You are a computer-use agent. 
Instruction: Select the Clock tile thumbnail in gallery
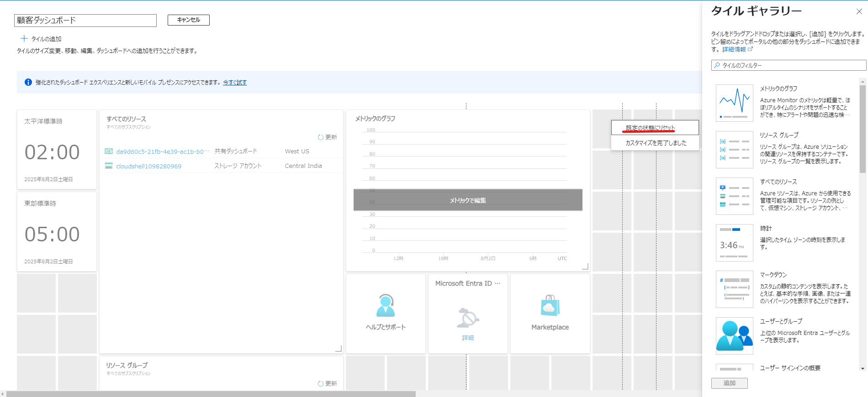point(735,243)
